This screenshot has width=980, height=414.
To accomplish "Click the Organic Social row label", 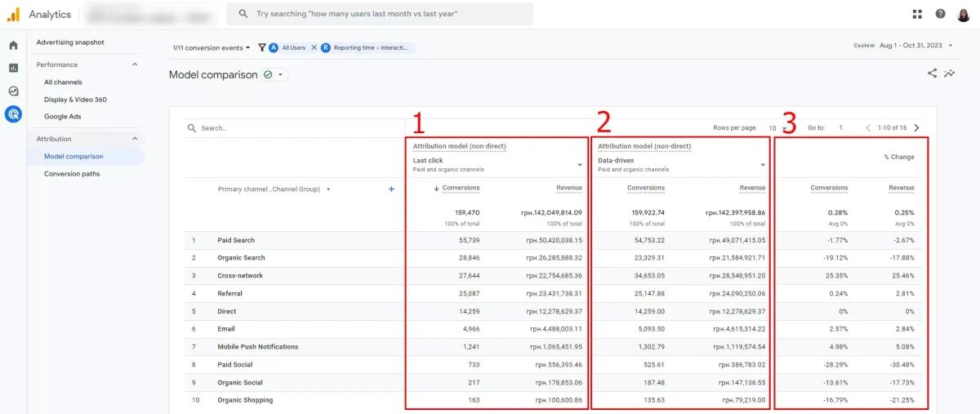I will [x=240, y=382].
